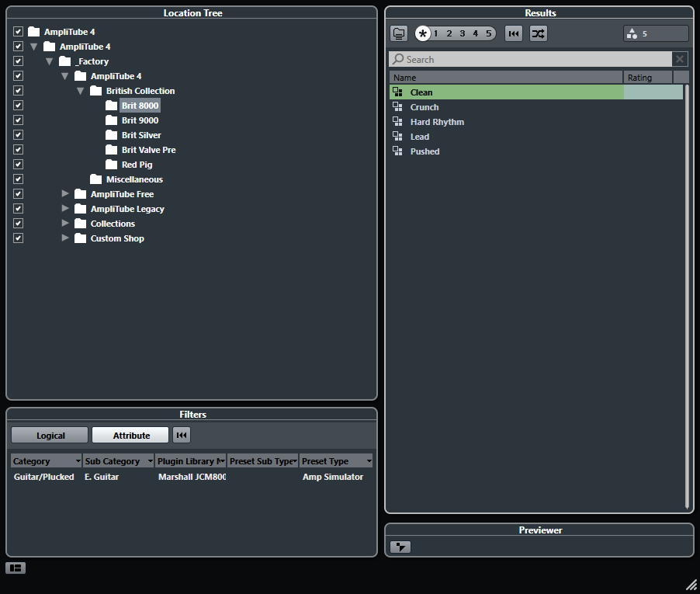Collapse the AmpliTube 4 node under _Factory
The height and width of the screenshot is (594, 700).
65,76
